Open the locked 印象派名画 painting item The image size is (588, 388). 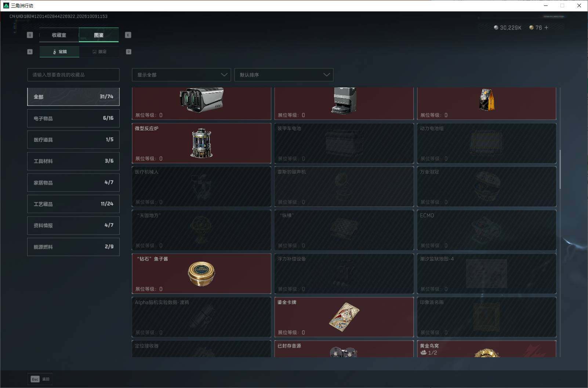(487, 317)
